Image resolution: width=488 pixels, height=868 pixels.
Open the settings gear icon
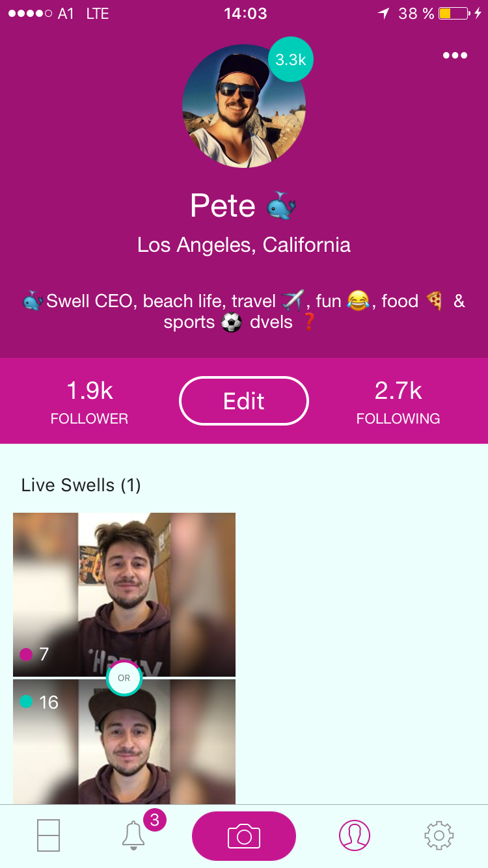point(439,835)
